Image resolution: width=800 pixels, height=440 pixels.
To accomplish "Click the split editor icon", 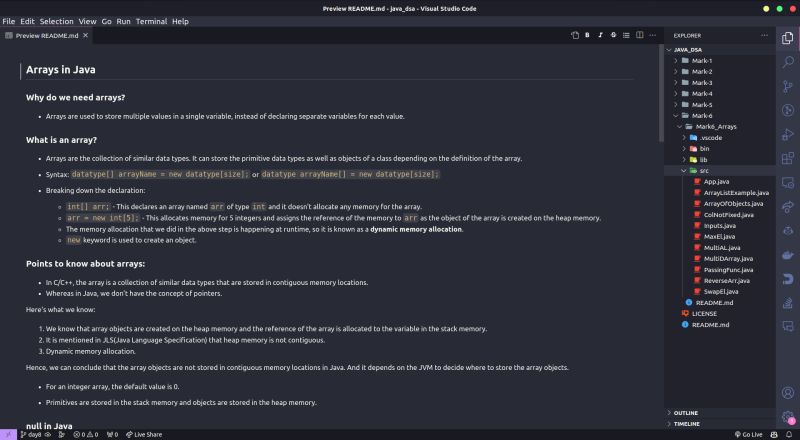I will point(639,35).
